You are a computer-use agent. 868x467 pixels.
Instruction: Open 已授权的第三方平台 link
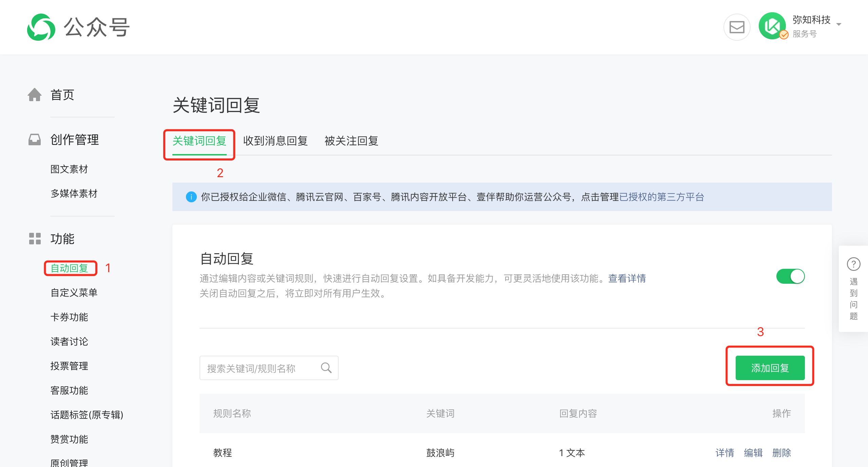pyautogui.click(x=661, y=197)
